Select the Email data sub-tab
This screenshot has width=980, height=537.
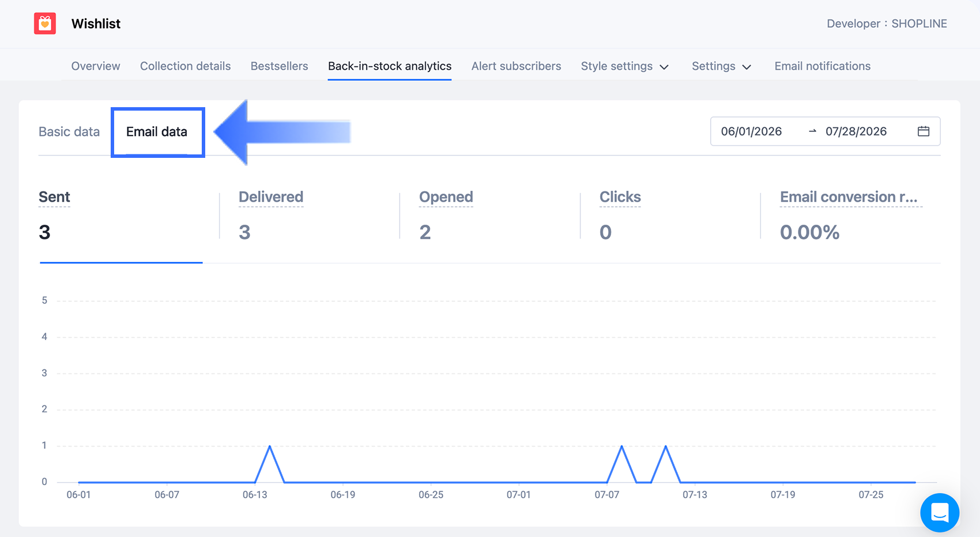pyautogui.click(x=157, y=132)
